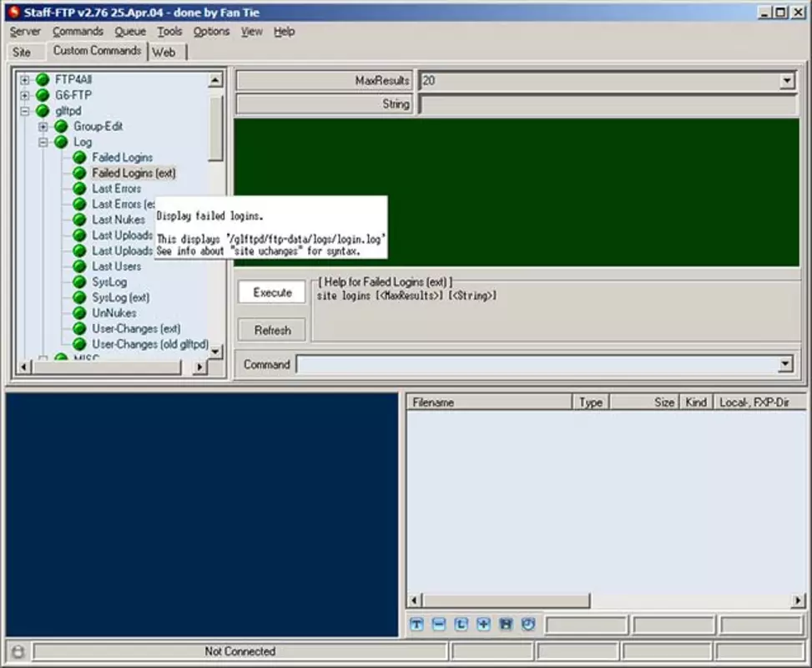
Task: Click the Staff-FTP app icon in title bar
Action: (x=14, y=12)
